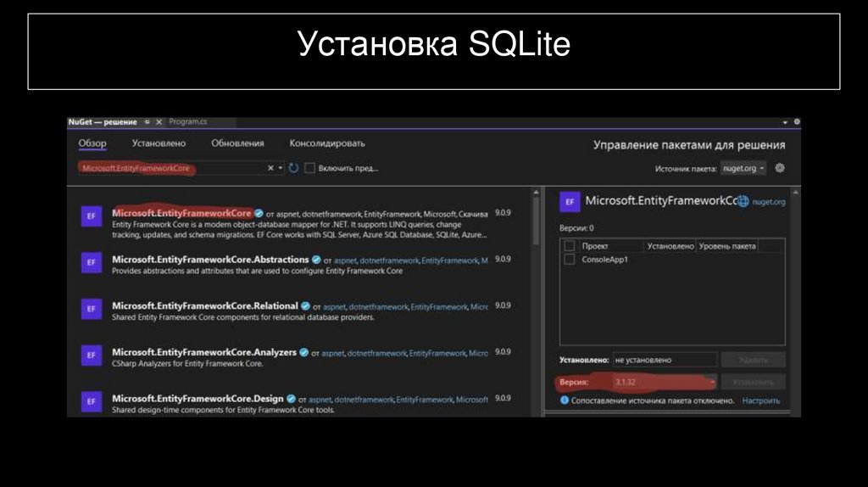Open the version 3.1.32 dropdown
Screen dimensions: 868x487
click(x=665, y=382)
